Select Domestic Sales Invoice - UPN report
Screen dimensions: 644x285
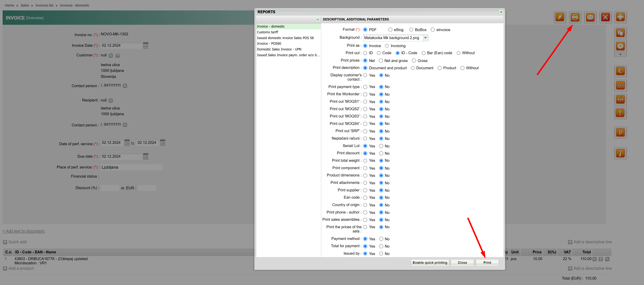pos(279,49)
